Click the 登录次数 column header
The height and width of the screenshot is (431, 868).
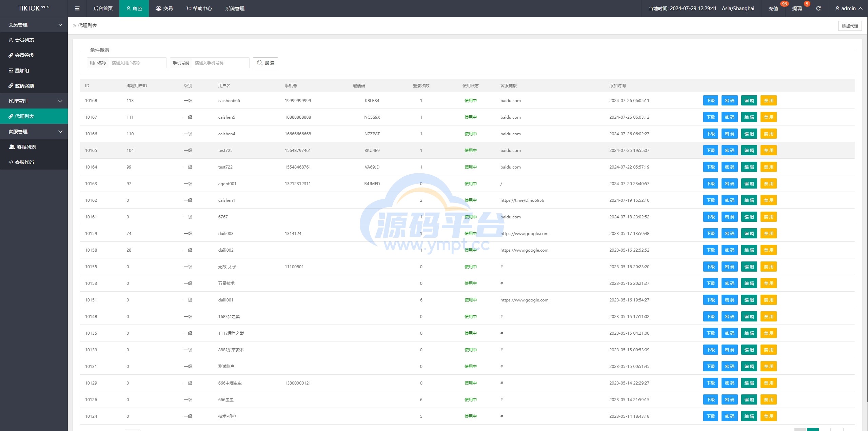(421, 85)
